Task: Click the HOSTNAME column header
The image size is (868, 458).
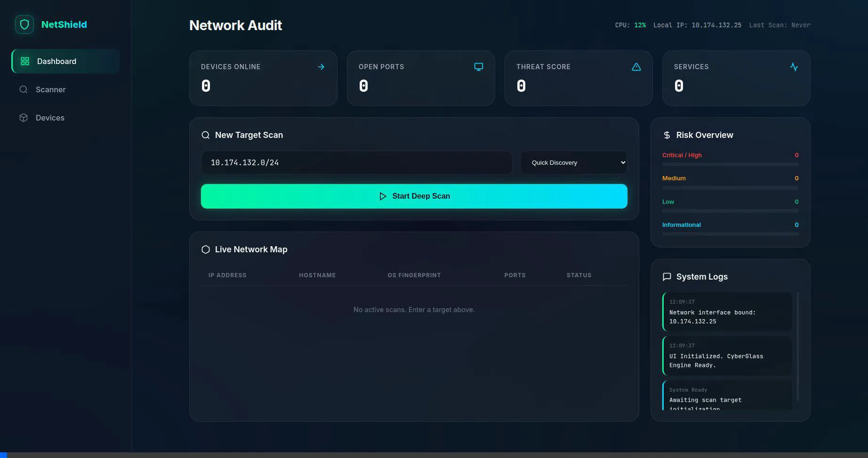Action: 317,275
